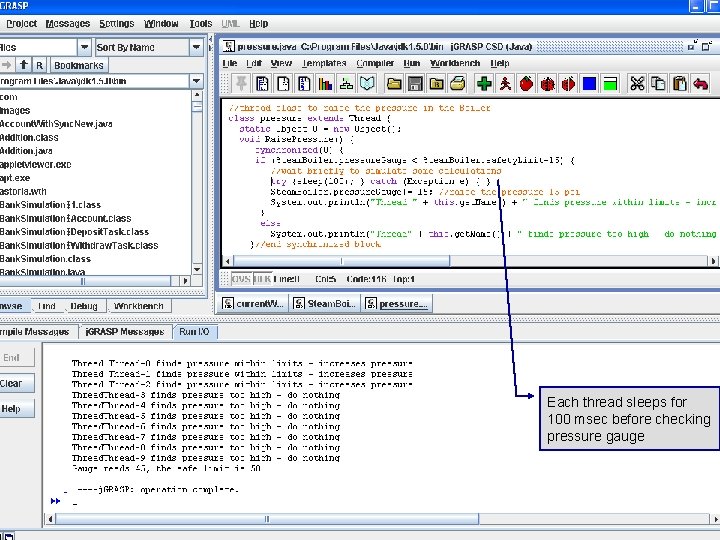This screenshot has height=540, width=720.
Task: Run program with the running man icon
Action: pyautogui.click(x=506, y=84)
